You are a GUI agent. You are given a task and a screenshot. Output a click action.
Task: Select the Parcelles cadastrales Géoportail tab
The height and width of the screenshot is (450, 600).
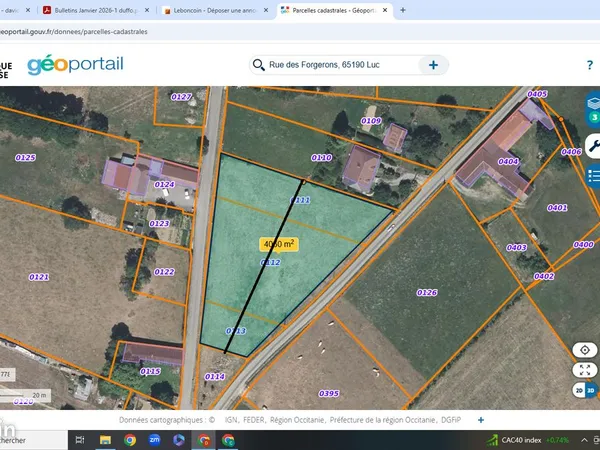(334, 10)
